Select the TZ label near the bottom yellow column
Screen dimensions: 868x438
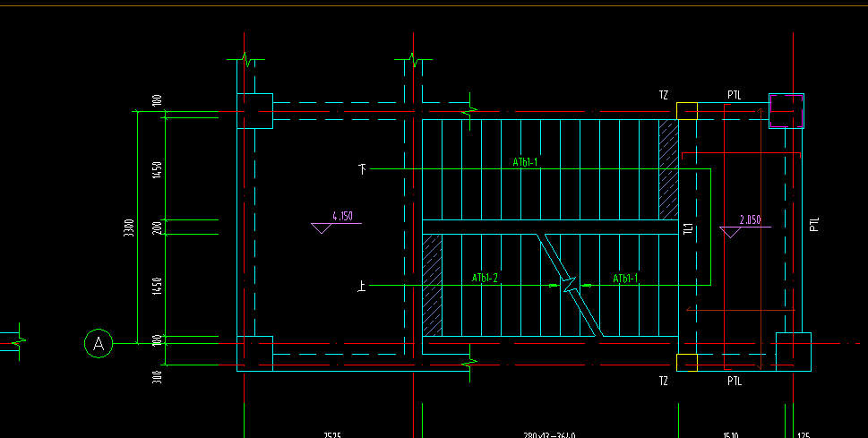(x=663, y=381)
